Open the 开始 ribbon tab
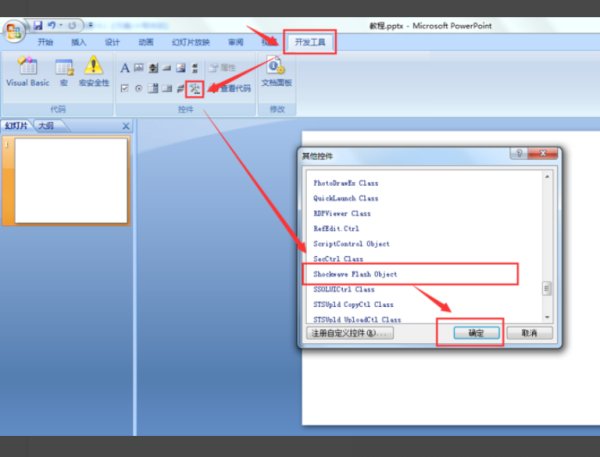 click(x=45, y=42)
